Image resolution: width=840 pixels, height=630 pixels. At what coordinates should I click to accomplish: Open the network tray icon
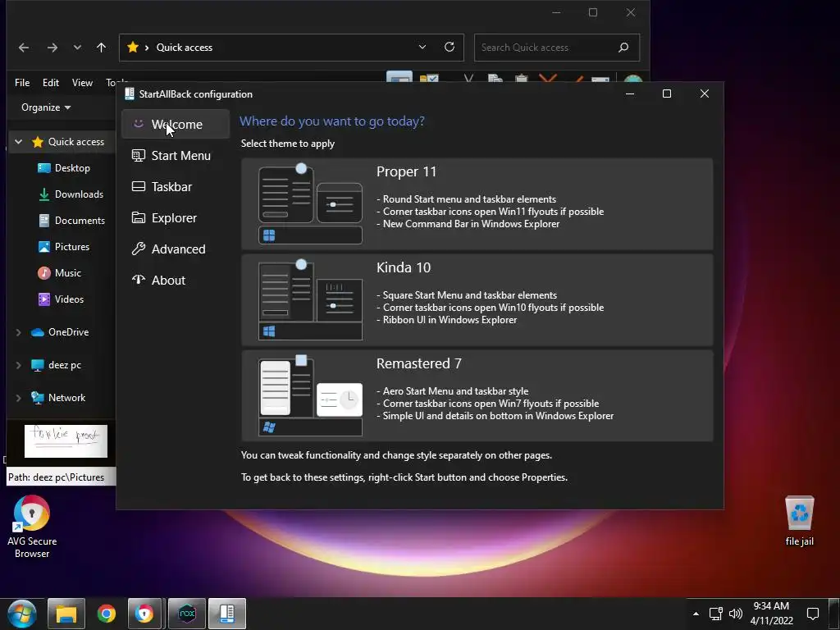point(715,614)
